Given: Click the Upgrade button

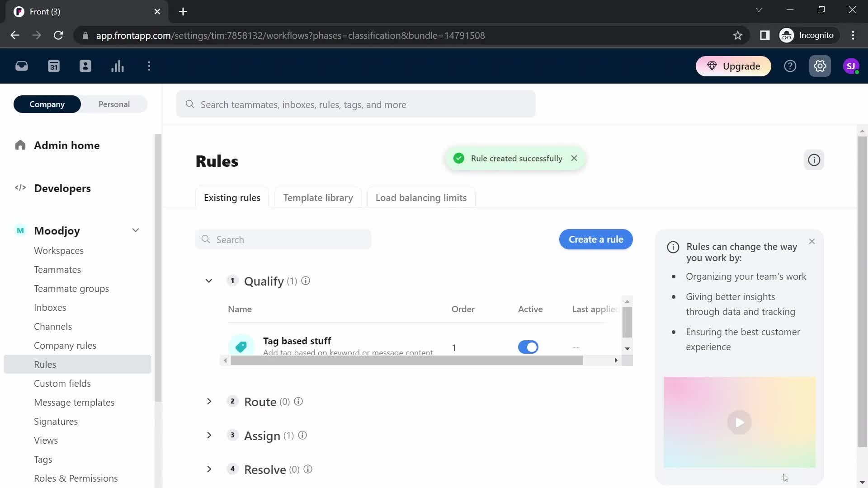Looking at the screenshot, I should [734, 66].
